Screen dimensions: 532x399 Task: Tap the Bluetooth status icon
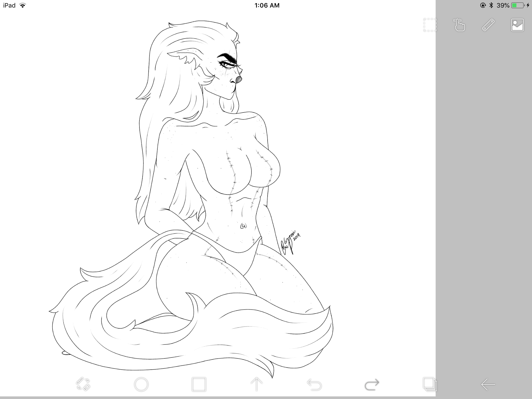click(491, 5)
